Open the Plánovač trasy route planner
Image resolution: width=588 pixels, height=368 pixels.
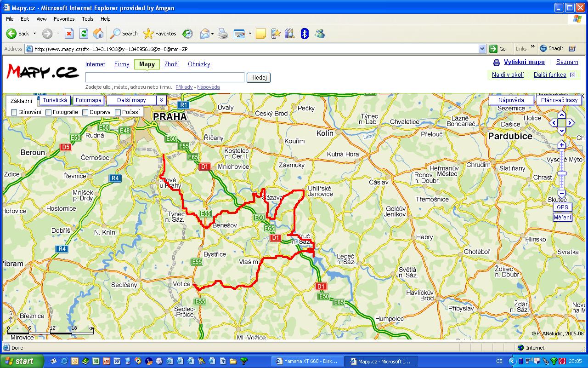pos(559,100)
